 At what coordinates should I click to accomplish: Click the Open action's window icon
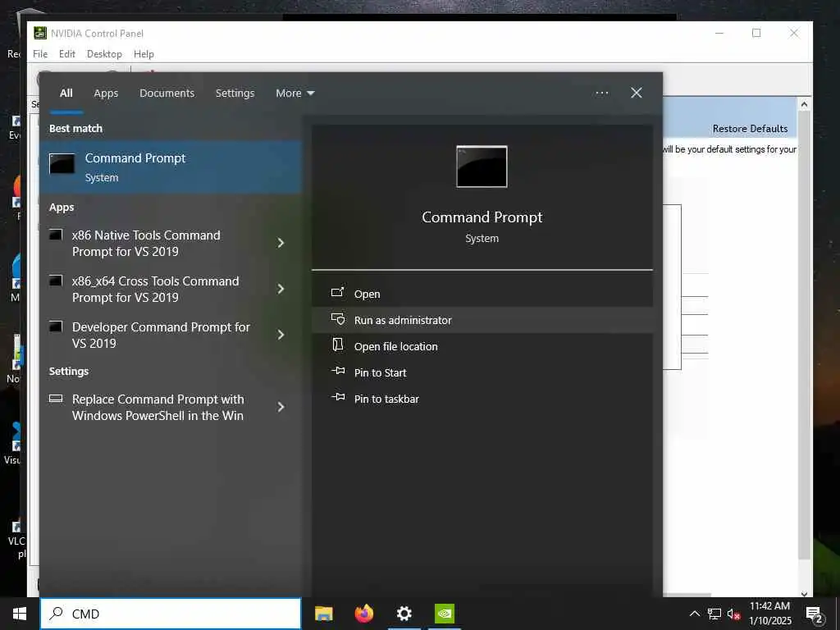click(337, 293)
